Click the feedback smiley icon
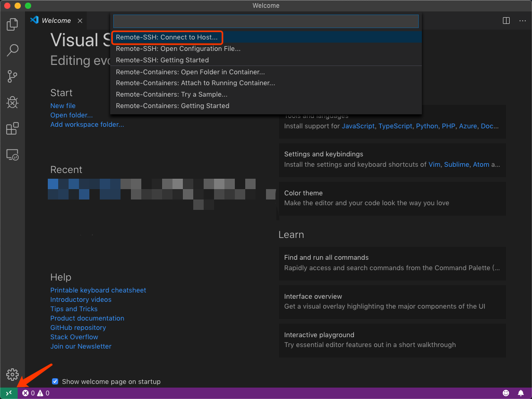 (x=506, y=393)
